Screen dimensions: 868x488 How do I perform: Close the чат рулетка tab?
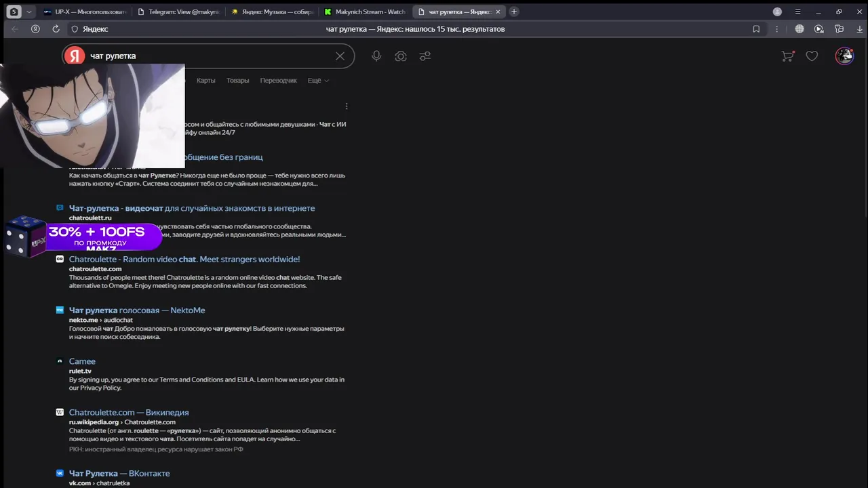click(498, 12)
